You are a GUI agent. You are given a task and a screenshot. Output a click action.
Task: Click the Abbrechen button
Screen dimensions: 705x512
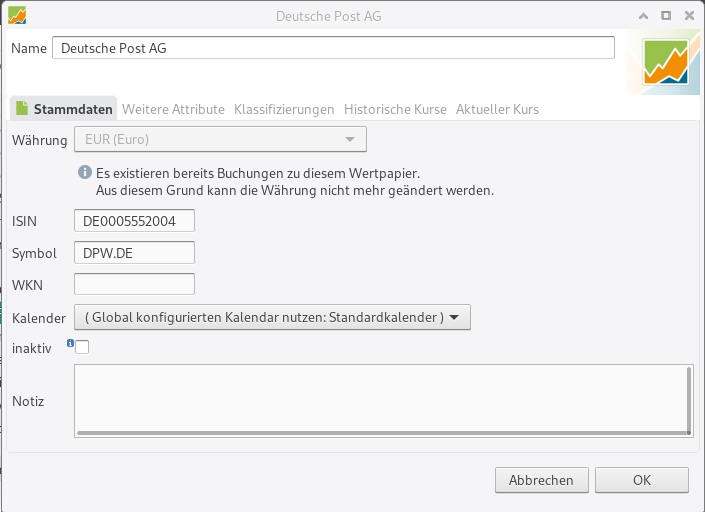542,480
